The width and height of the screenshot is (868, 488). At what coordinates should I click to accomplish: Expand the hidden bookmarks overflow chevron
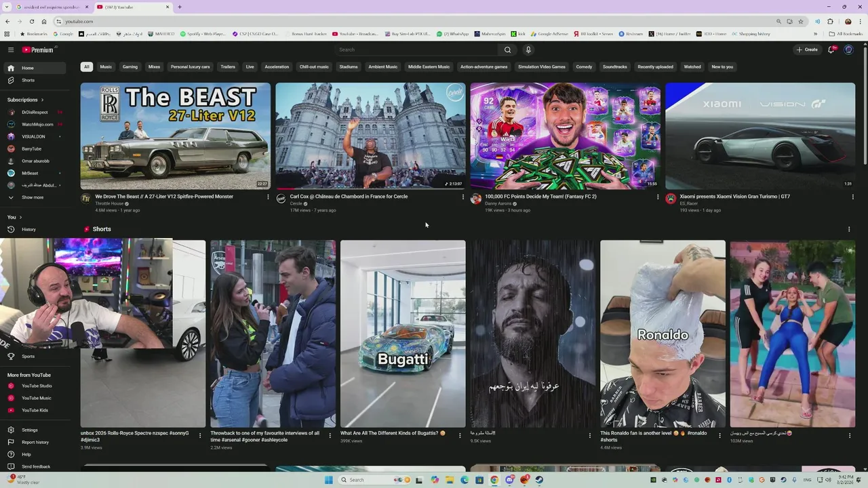coord(816,33)
